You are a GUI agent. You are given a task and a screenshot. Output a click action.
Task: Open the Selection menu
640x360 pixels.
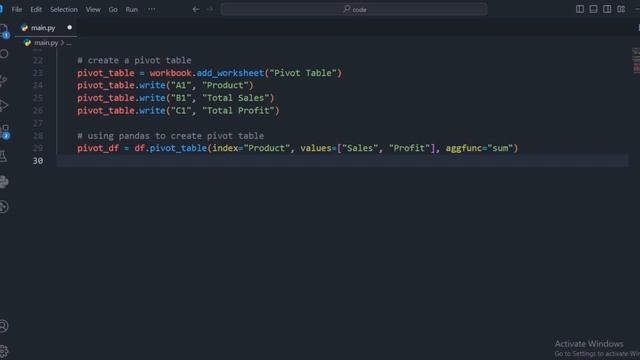click(x=64, y=9)
